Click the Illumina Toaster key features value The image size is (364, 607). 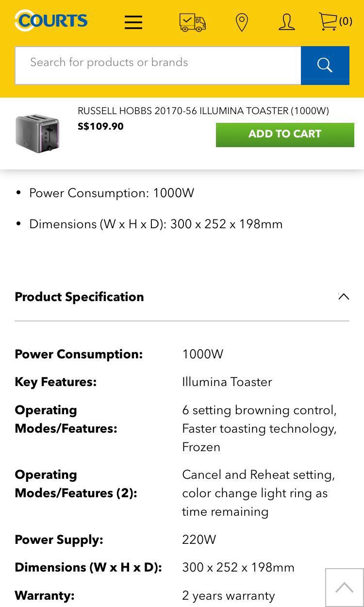tap(227, 382)
